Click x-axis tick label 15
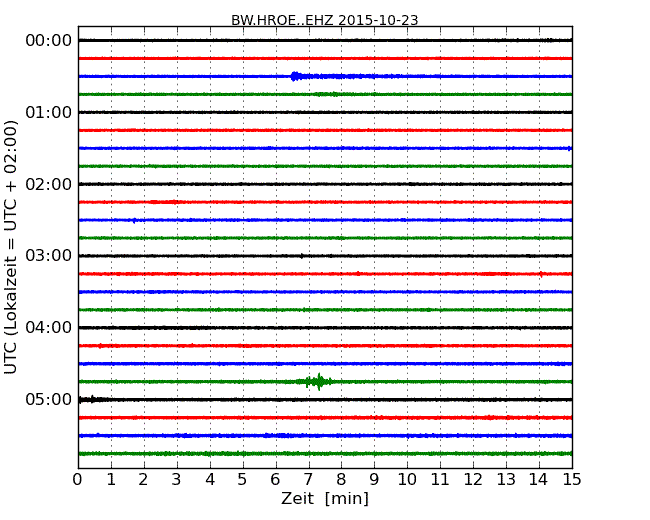The width and height of the screenshot is (650, 520). [x=572, y=480]
